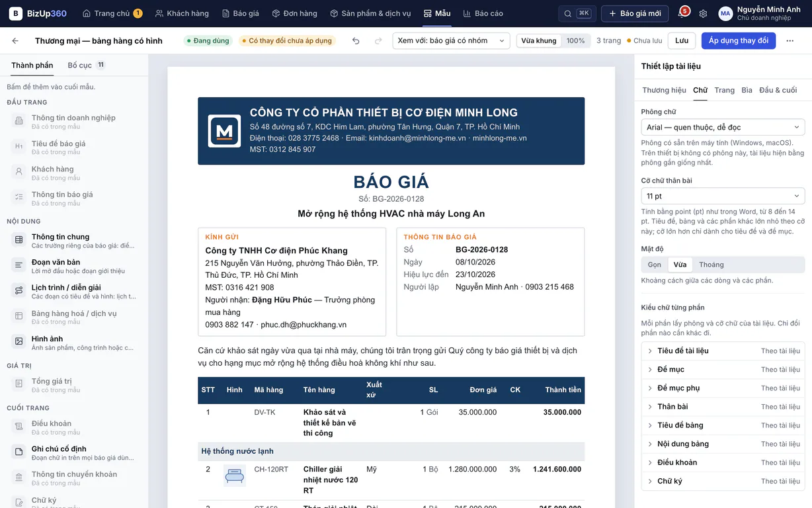Expand the Đề mục style section
This screenshot has width=812, height=508.
pyautogui.click(x=723, y=369)
